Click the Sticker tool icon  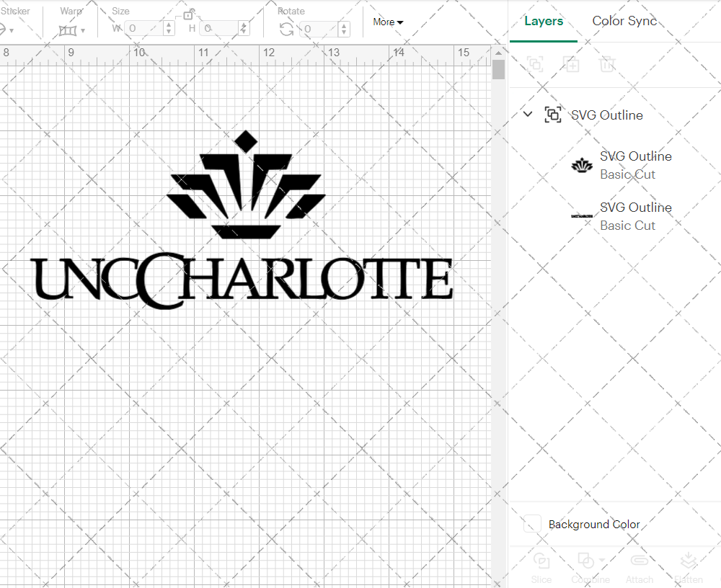coord(6,30)
